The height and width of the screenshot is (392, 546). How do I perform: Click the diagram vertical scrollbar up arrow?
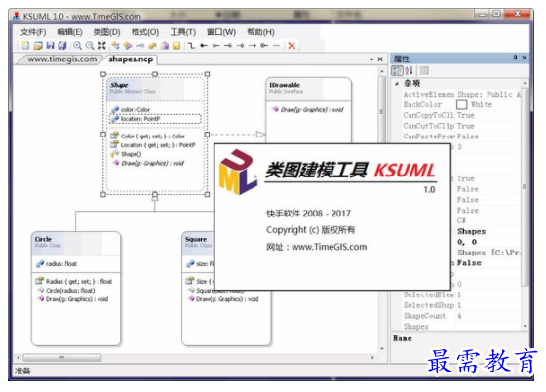[x=382, y=71]
